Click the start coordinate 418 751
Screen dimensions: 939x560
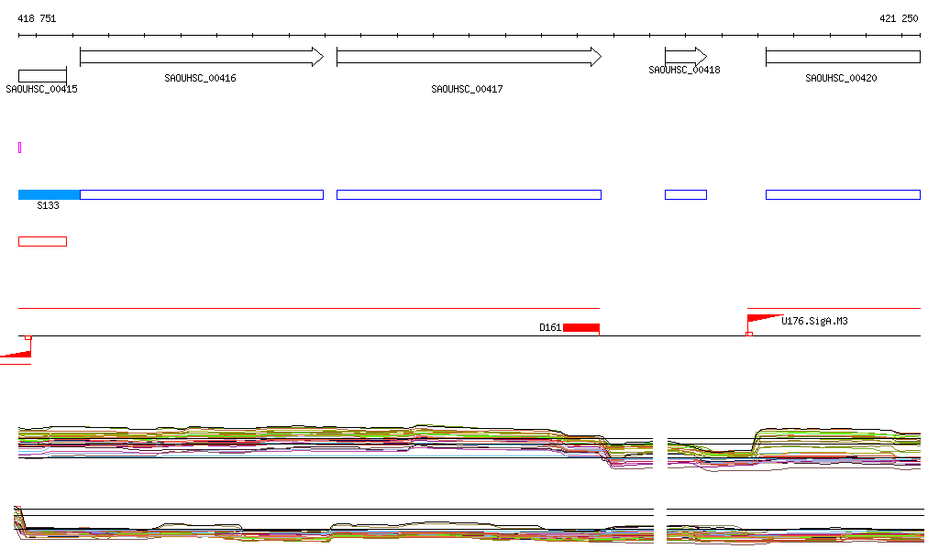point(37,18)
